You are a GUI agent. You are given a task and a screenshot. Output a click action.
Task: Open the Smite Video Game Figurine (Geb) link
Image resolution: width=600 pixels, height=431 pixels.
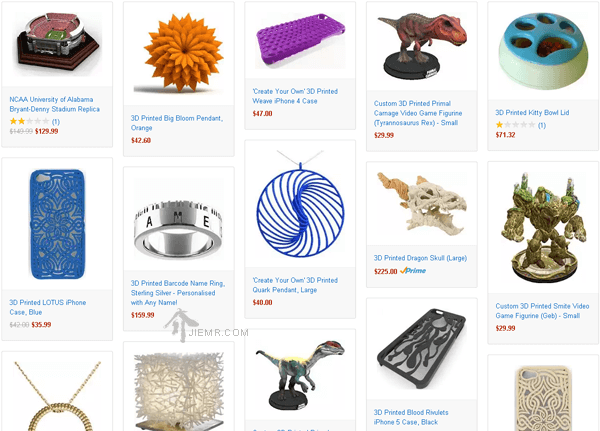pyautogui.click(x=542, y=311)
